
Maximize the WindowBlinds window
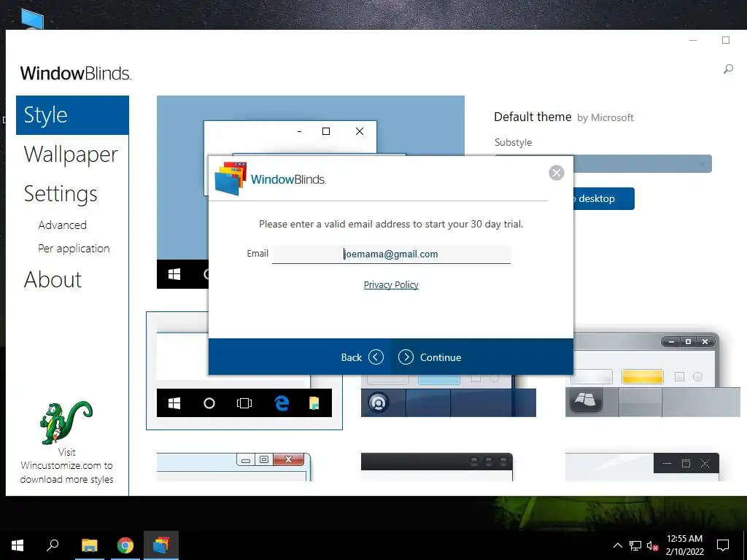tap(726, 41)
